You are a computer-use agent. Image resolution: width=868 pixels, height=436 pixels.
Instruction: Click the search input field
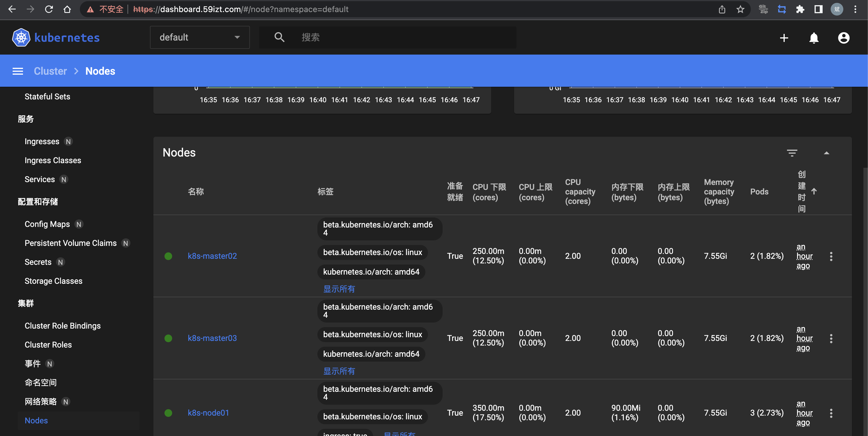(x=406, y=37)
